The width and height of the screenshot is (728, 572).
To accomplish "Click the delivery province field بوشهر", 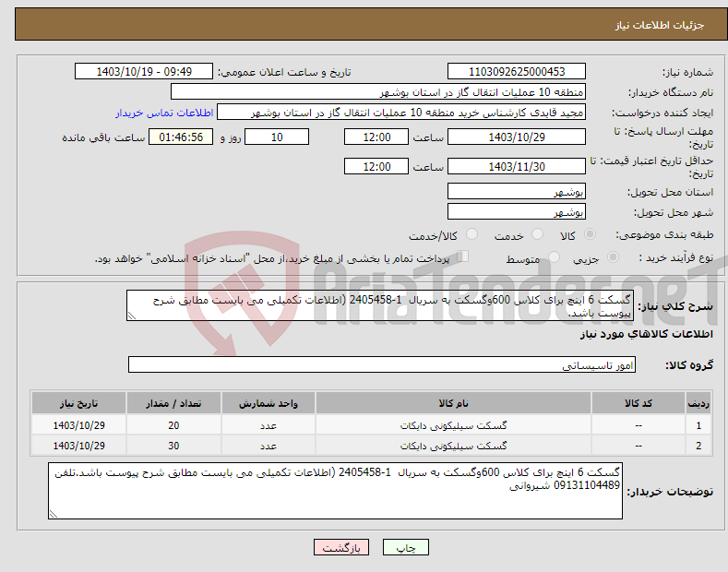I will (517, 191).
